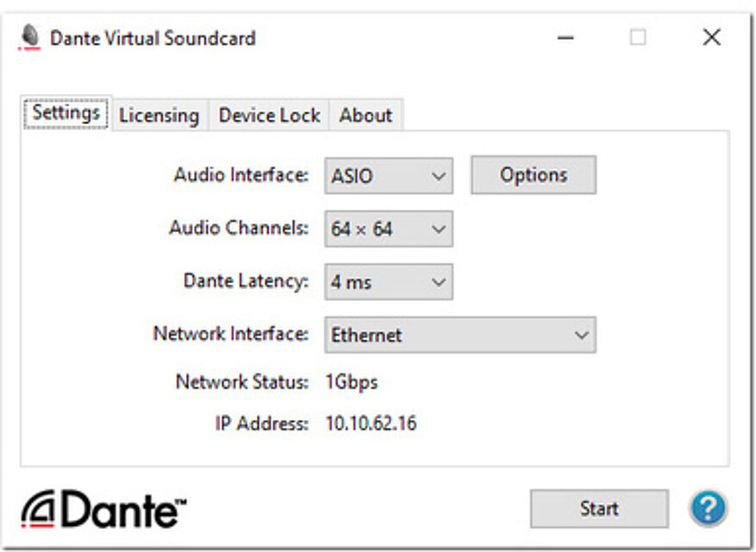This screenshot has height=552, width=756.
Task: Click the disabled maximize window button
Action: pyautogui.click(x=638, y=38)
